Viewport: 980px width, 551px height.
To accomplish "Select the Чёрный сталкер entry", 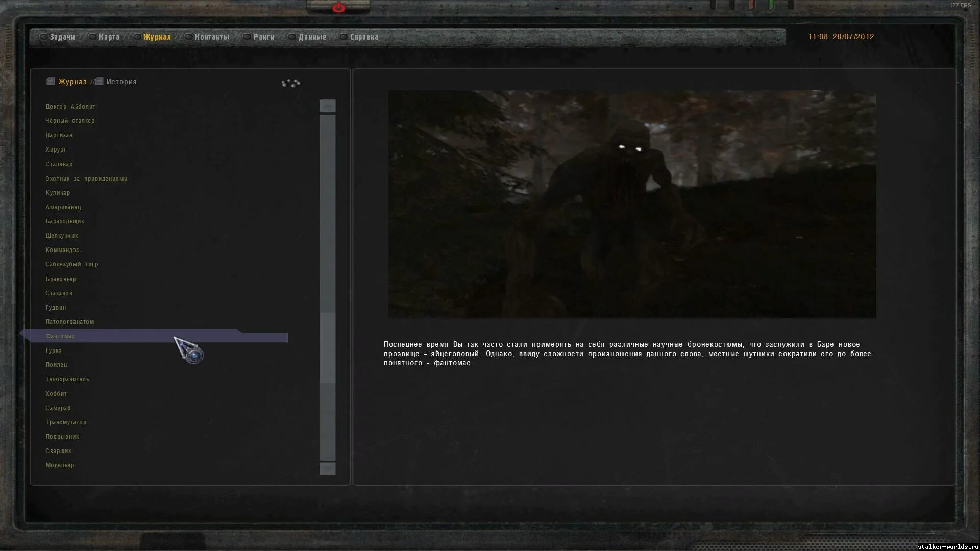I will click(70, 121).
